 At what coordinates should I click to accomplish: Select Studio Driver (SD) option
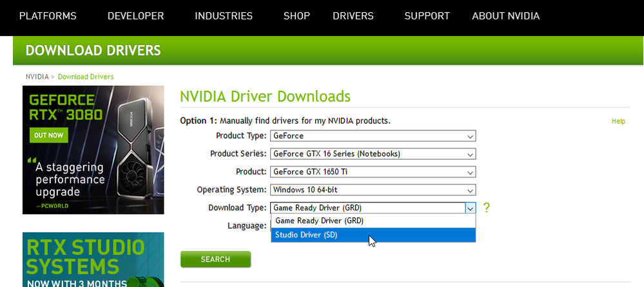tap(373, 235)
